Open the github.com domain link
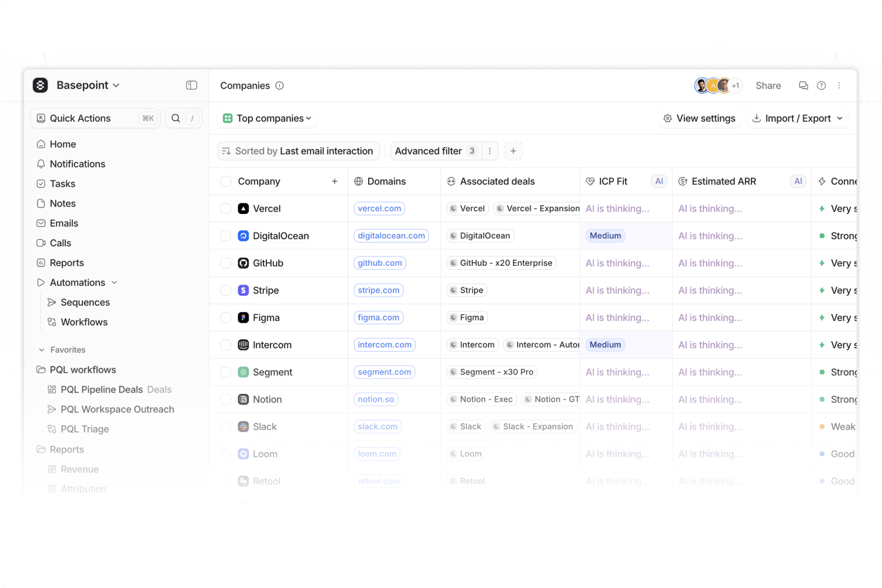Viewport: 882px width, 588px height. (380, 263)
